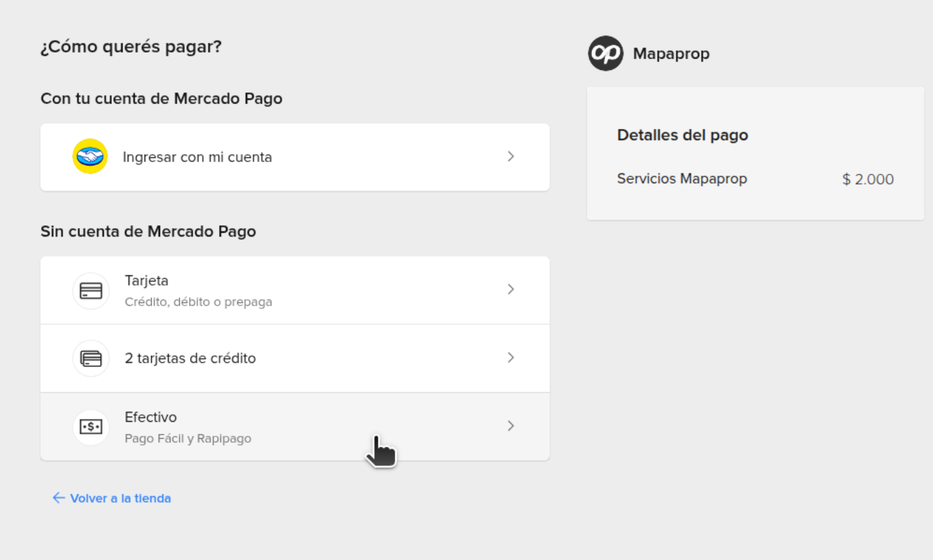Log in via Ingresar con mi cuenta
This screenshot has height=560, width=933.
pyautogui.click(x=295, y=157)
